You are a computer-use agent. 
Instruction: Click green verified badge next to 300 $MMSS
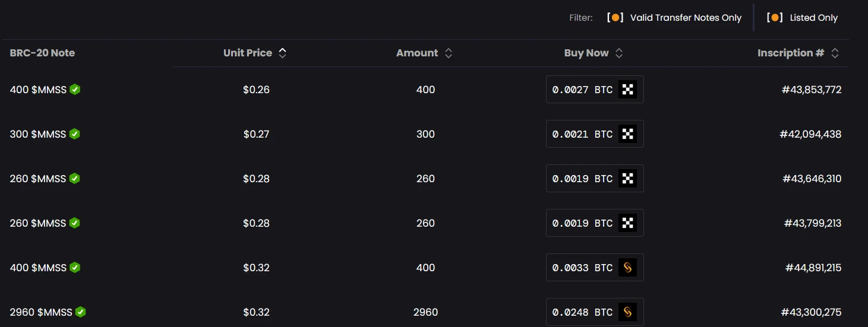75,134
